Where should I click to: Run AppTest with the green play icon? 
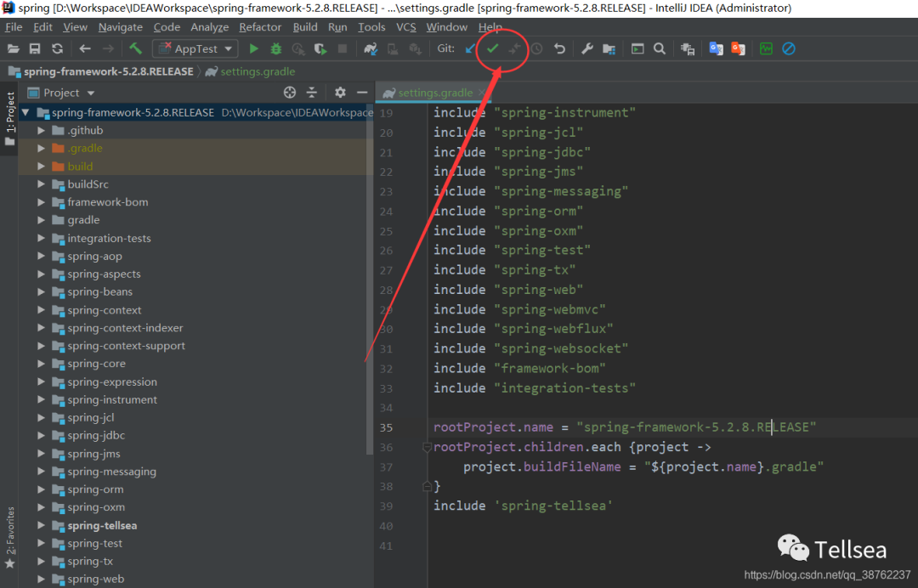[253, 49]
